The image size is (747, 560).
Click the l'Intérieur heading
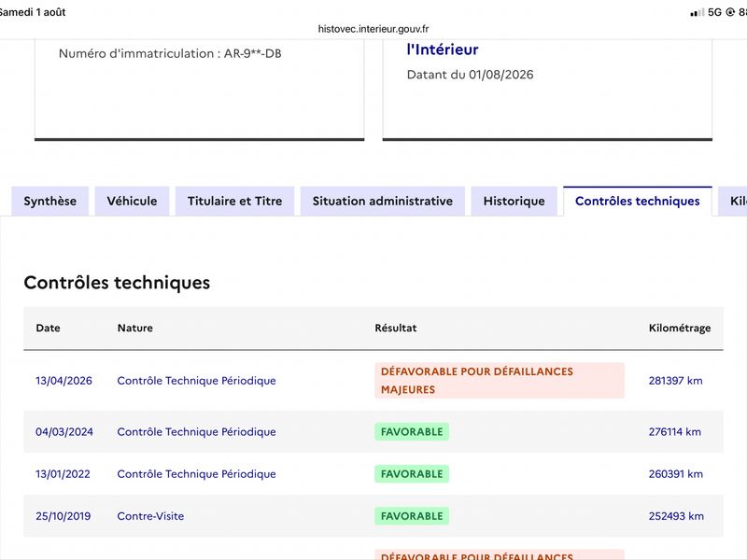tap(443, 49)
